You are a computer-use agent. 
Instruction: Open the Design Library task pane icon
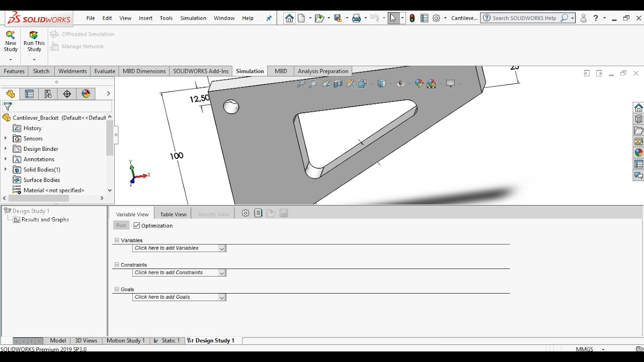(638, 119)
